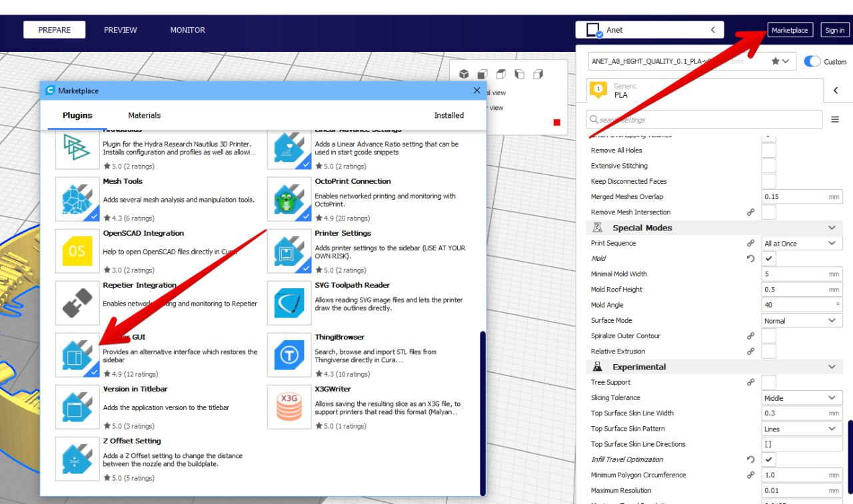Click link icon beside Spiralize Outer Contour
This screenshot has height=504, width=853.
(x=750, y=336)
